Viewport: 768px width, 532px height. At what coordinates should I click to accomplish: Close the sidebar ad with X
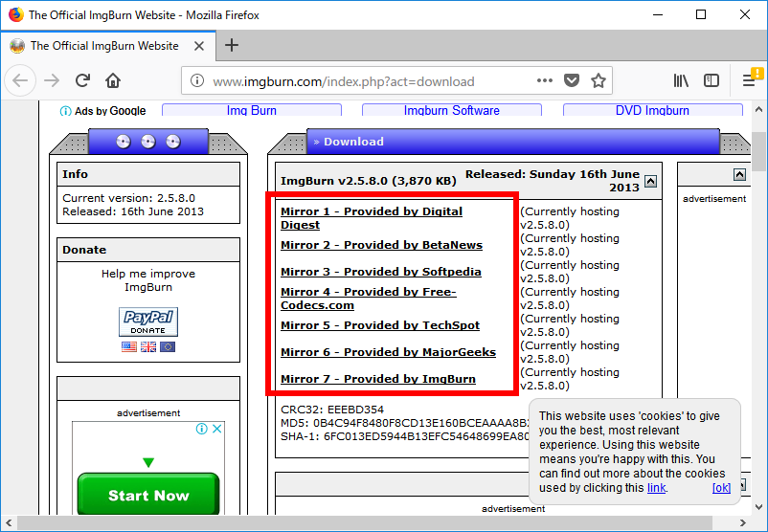(217, 429)
